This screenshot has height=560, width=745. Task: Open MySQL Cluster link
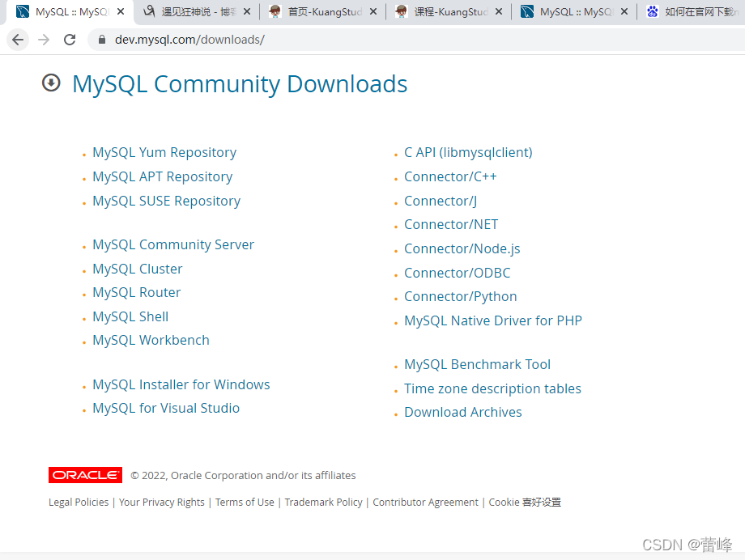[138, 269]
